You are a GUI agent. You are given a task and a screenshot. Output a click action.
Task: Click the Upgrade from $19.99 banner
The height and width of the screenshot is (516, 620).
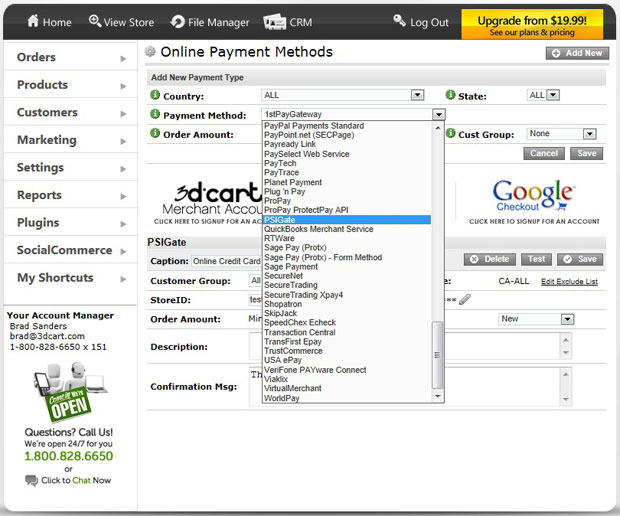point(532,25)
